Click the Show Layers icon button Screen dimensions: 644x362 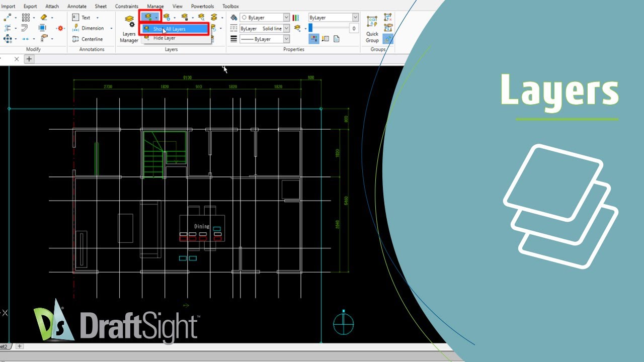[147, 18]
